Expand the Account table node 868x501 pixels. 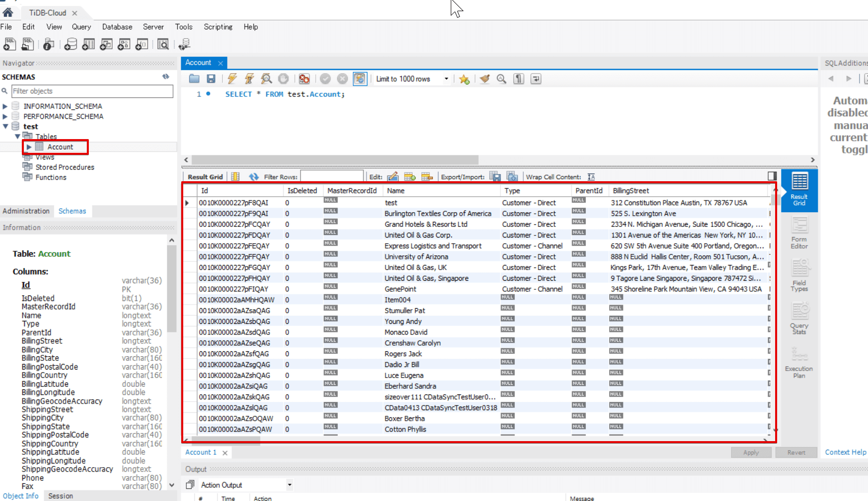[x=29, y=147]
